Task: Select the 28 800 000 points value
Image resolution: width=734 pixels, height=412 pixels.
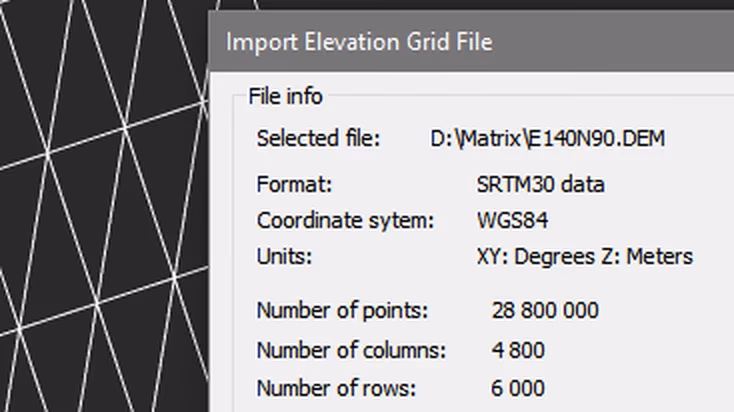Action: (545, 310)
